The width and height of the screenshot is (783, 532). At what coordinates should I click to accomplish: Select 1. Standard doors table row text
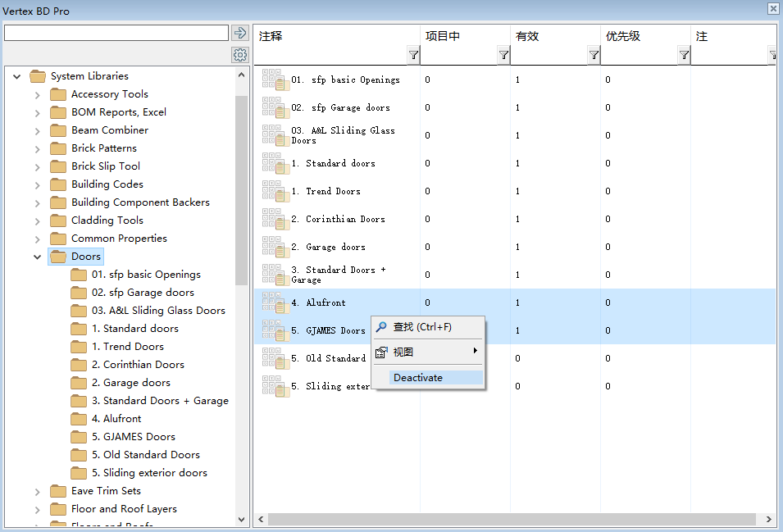coord(333,163)
